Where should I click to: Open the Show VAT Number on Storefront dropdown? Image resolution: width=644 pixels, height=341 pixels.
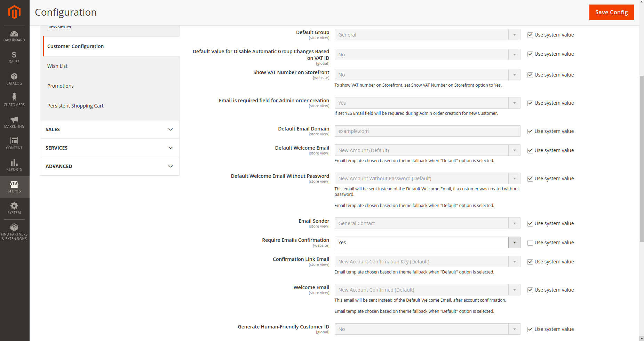[427, 75]
